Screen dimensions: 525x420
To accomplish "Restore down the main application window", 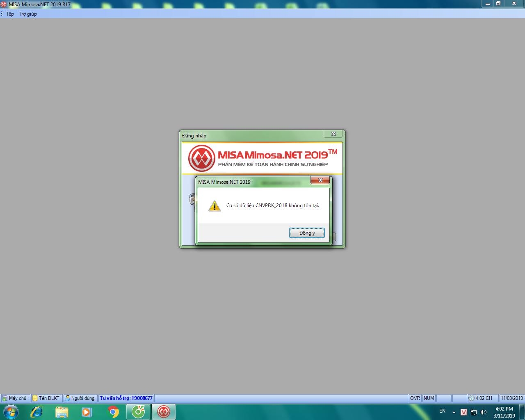I will pyautogui.click(x=498, y=3).
